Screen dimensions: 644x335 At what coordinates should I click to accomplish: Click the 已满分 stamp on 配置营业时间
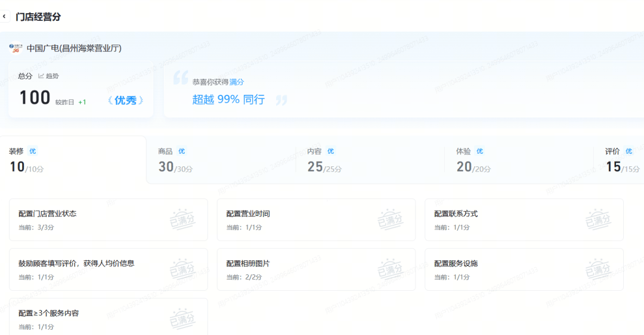(390, 219)
